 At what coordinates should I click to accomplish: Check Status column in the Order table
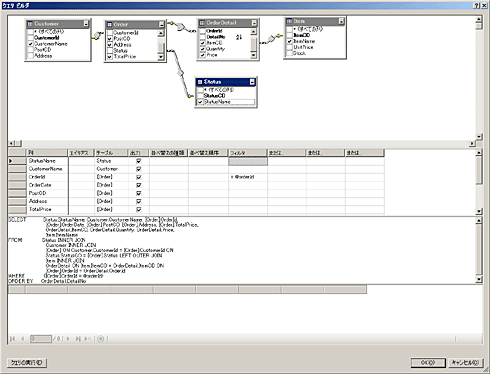110,51
